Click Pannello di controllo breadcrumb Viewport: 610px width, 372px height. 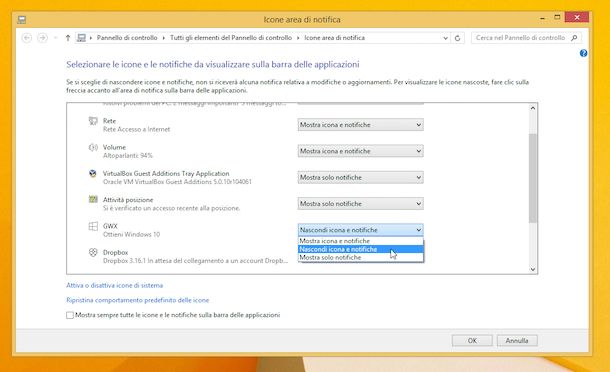point(127,38)
